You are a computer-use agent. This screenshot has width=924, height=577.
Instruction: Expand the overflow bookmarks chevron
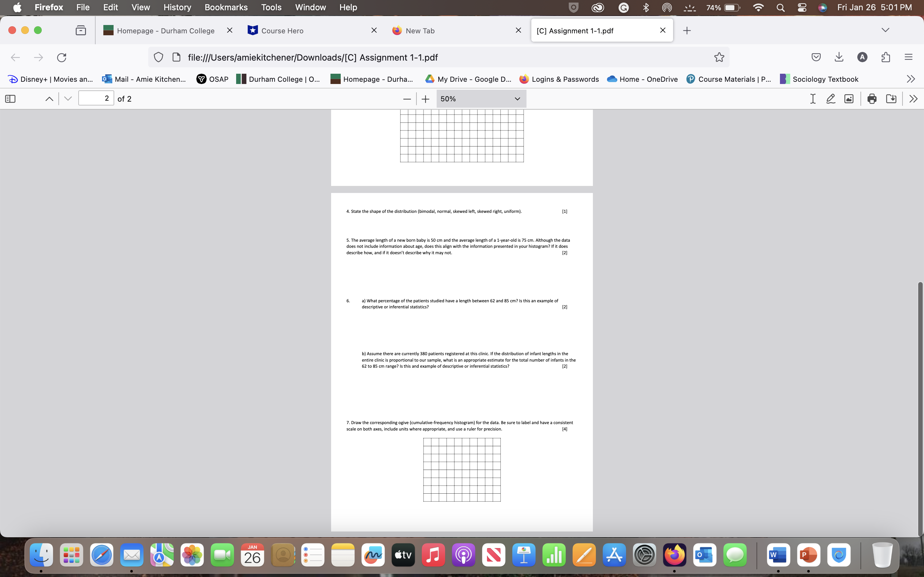click(911, 79)
